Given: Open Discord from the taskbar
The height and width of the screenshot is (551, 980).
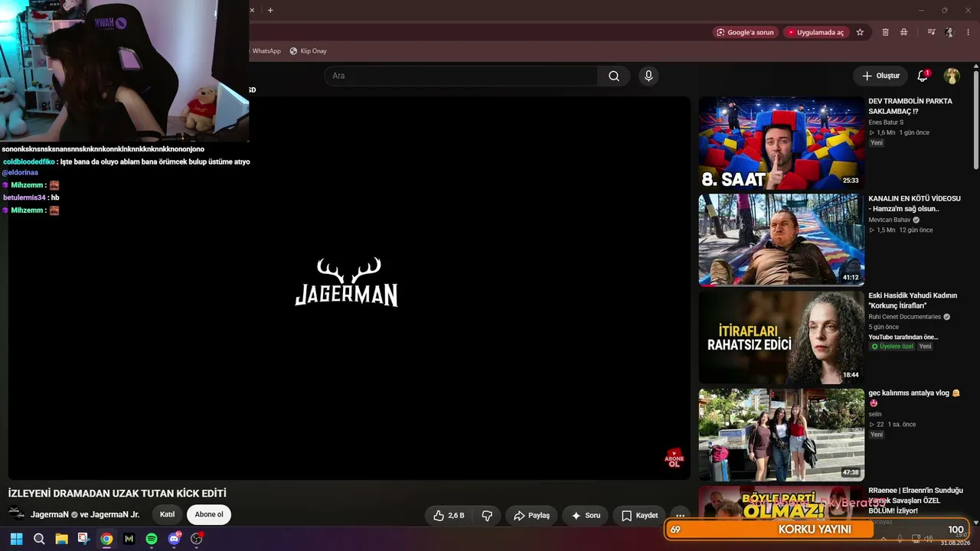Looking at the screenshot, I should point(175,539).
